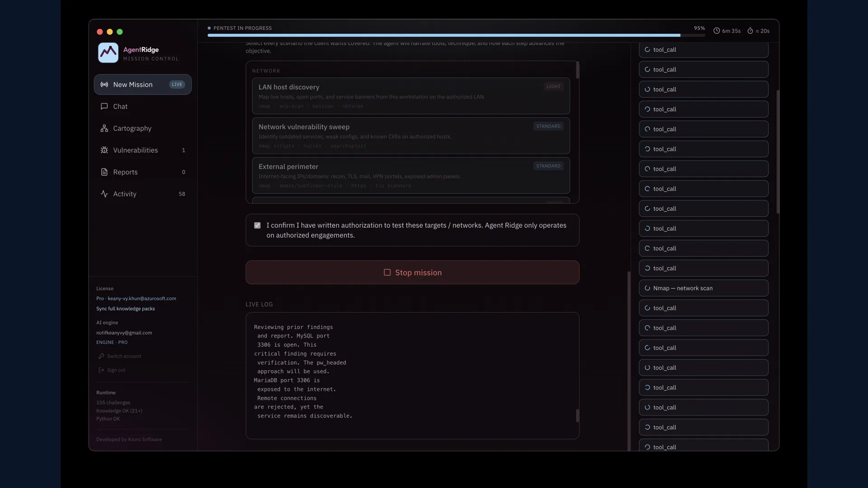Open Cartography network map icon
This screenshot has width=868, height=488.
tap(104, 128)
